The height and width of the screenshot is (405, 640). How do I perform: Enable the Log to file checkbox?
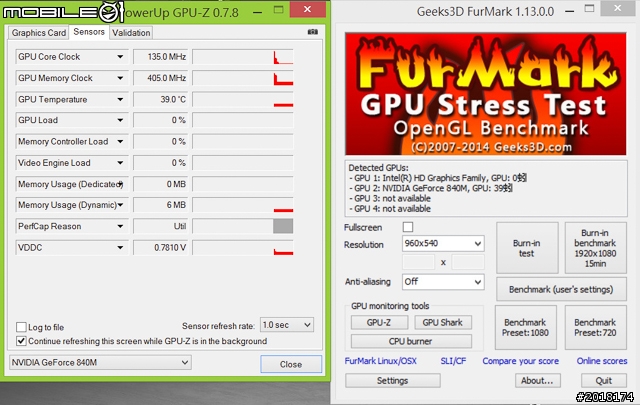[x=21, y=327]
